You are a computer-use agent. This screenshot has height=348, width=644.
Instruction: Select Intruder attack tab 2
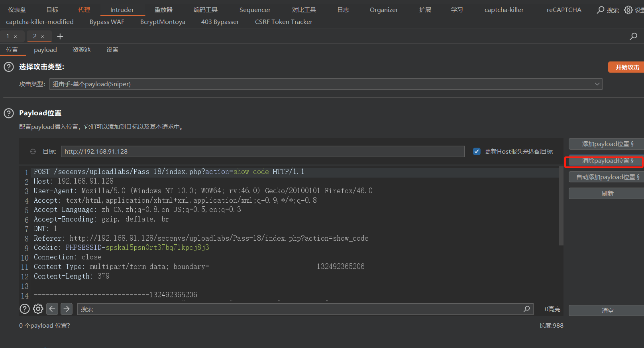click(x=35, y=36)
